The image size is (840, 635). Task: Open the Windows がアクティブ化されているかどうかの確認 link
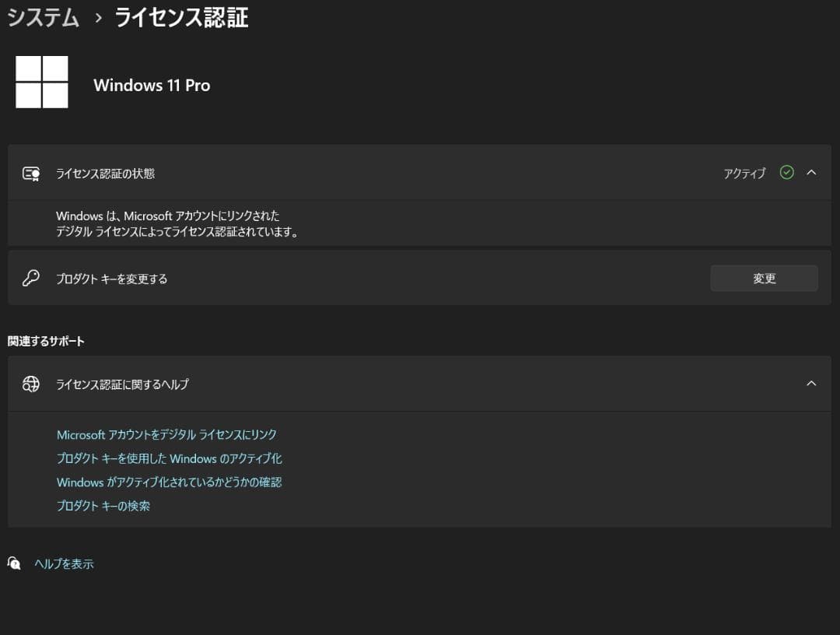170,482
